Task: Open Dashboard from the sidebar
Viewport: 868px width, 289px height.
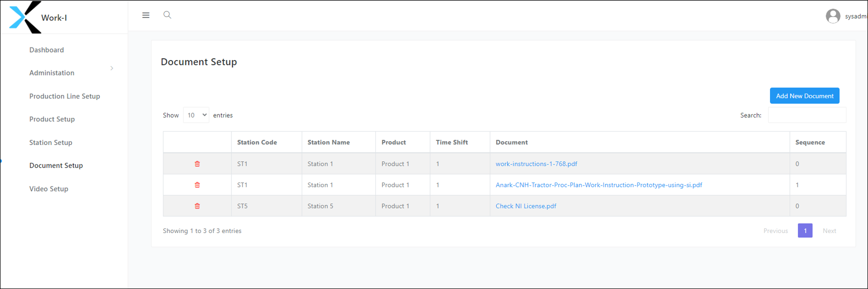Action: (x=46, y=50)
